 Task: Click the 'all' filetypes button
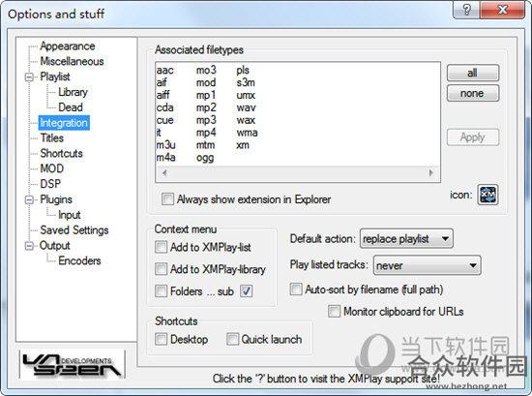tap(473, 73)
